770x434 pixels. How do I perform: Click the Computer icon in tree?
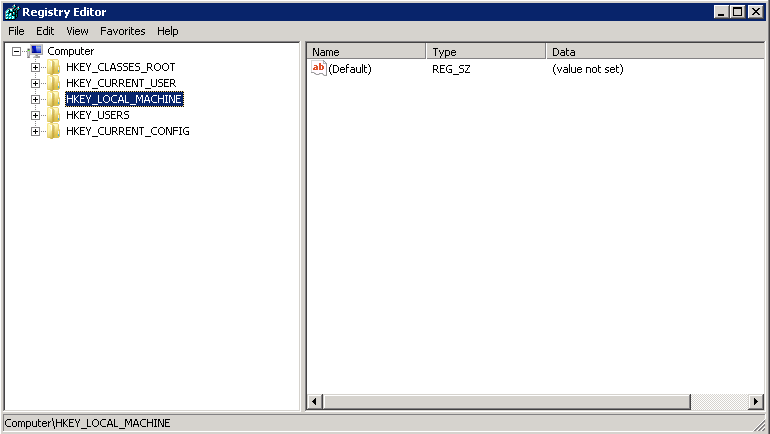pyautogui.click(x=36, y=51)
